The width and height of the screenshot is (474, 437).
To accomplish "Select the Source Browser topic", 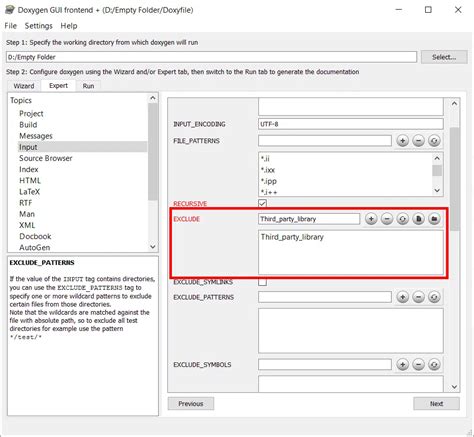I will click(46, 158).
